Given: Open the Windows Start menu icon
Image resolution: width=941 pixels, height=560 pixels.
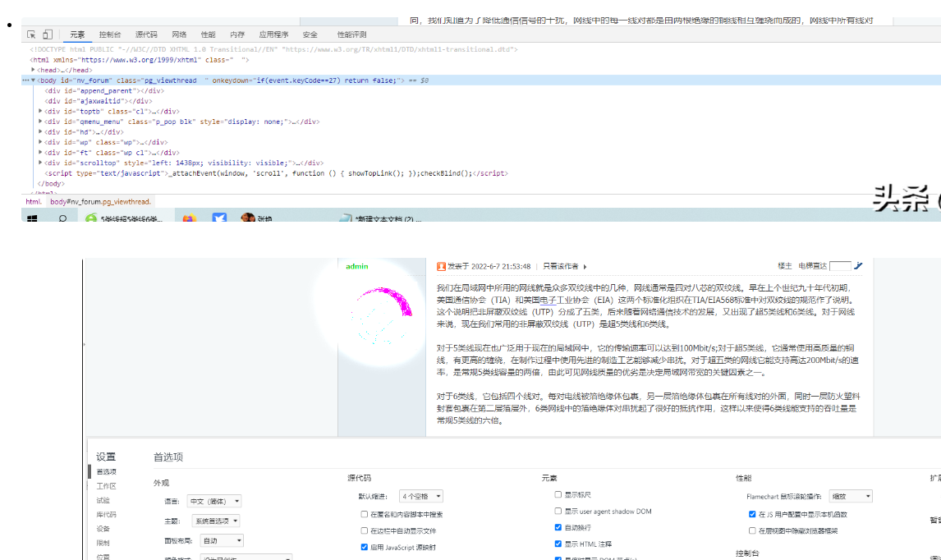Looking at the screenshot, I should [x=32, y=218].
